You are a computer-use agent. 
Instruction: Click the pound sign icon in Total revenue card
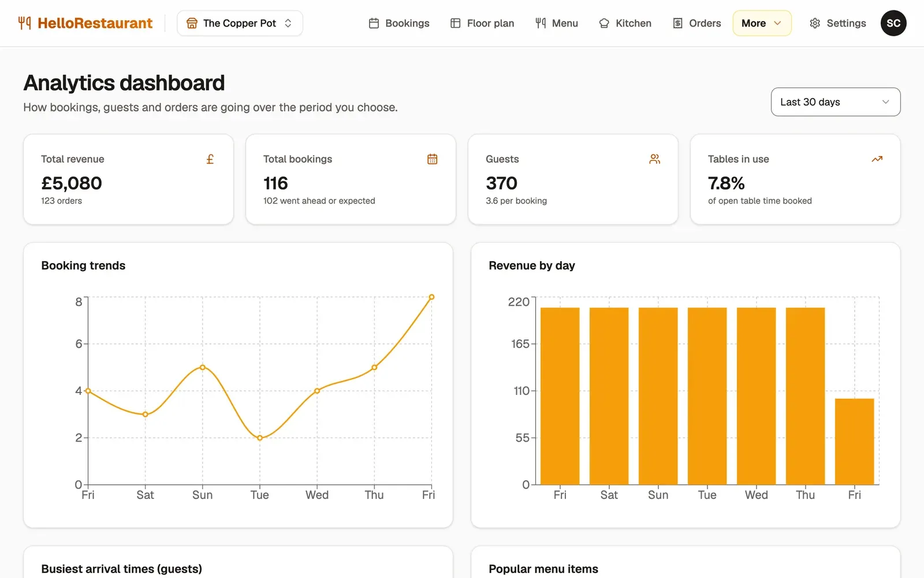[210, 159]
